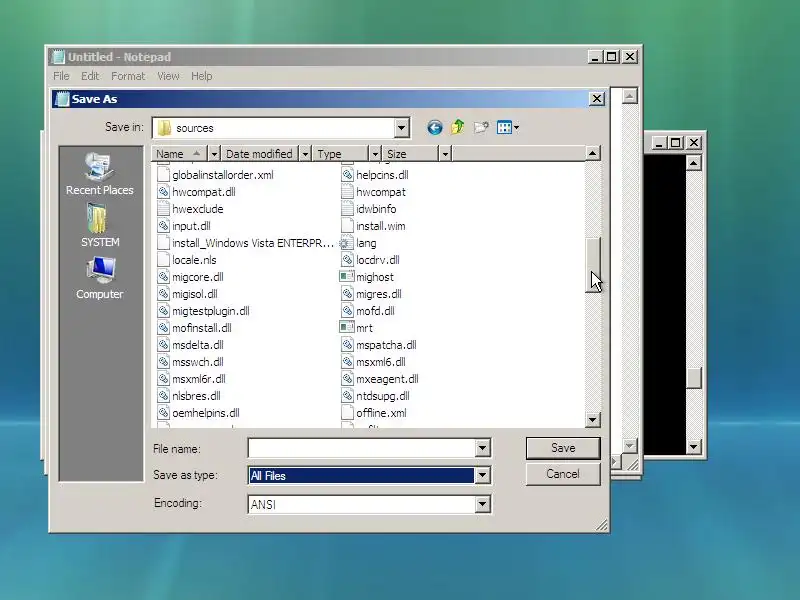Click into the File name text field
This screenshot has width=800, height=600.
pyautogui.click(x=362, y=448)
